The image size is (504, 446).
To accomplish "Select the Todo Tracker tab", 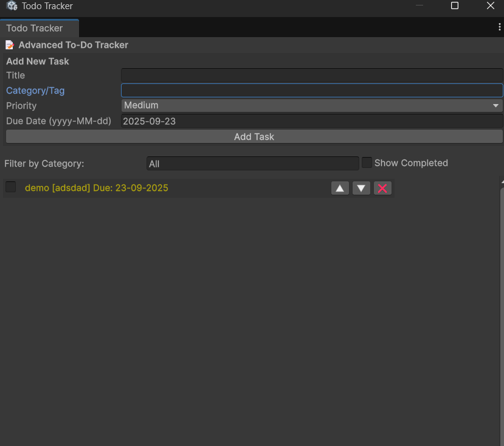I will pyautogui.click(x=40, y=29).
